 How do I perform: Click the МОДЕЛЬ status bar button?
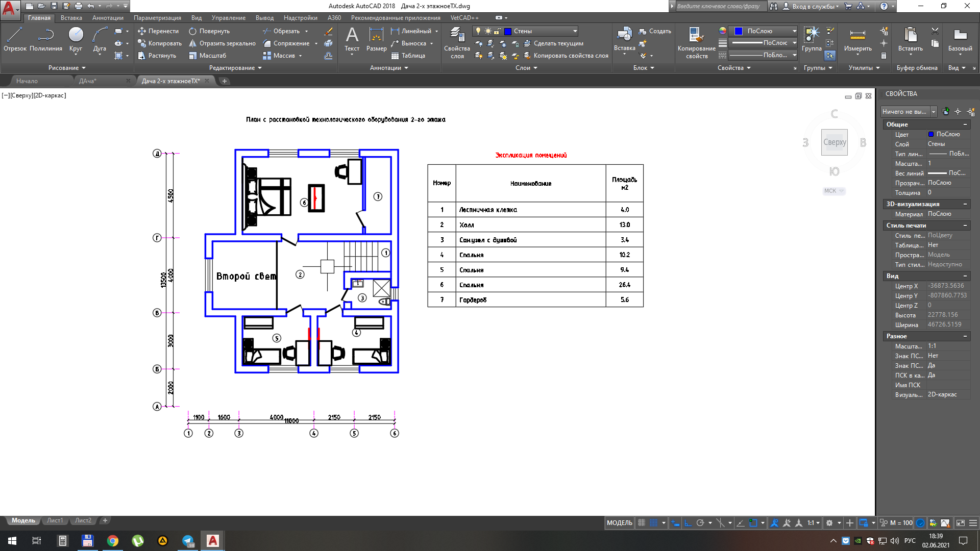click(x=619, y=522)
